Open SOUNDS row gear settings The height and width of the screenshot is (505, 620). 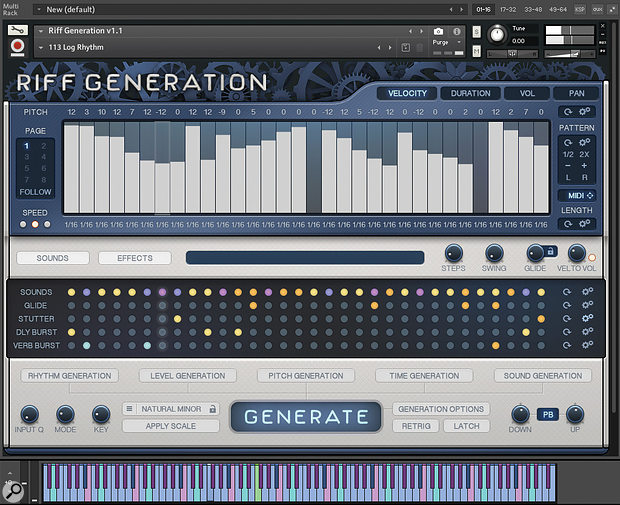point(587,291)
